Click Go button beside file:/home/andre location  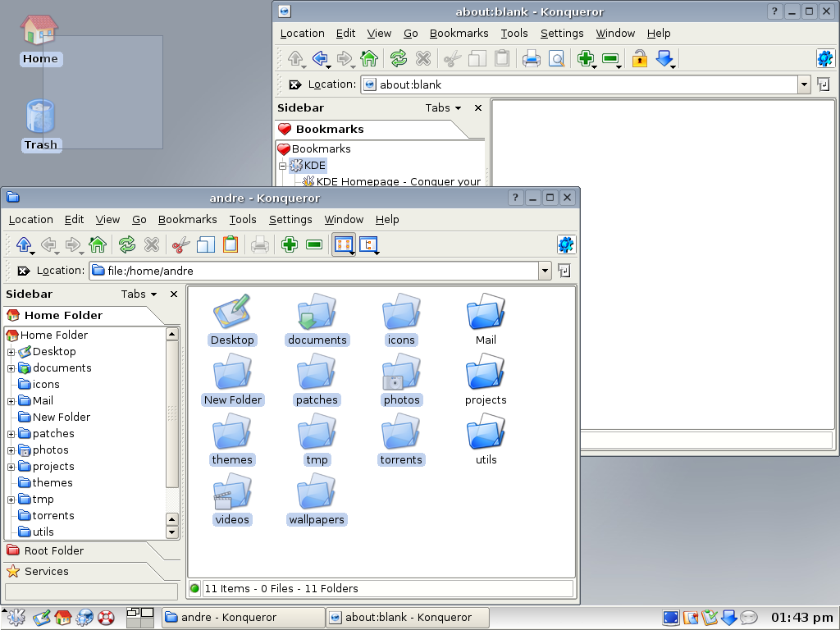point(564,271)
